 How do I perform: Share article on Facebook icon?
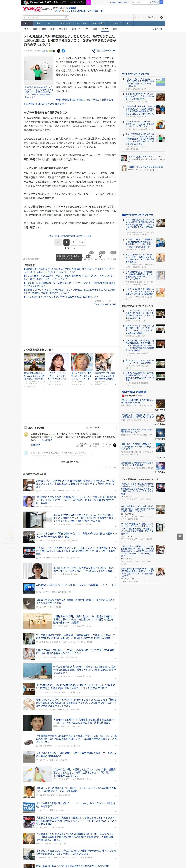click(63, 51)
